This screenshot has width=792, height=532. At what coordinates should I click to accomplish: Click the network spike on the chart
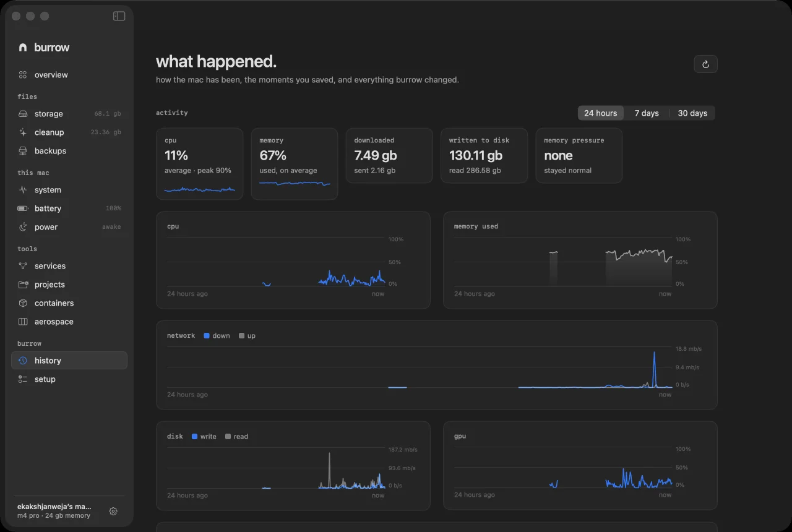(654, 369)
